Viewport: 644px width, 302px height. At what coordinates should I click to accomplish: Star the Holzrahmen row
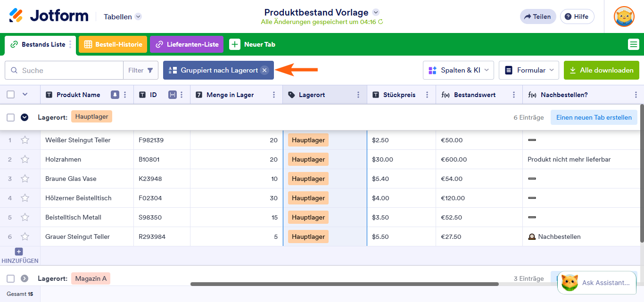click(25, 159)
